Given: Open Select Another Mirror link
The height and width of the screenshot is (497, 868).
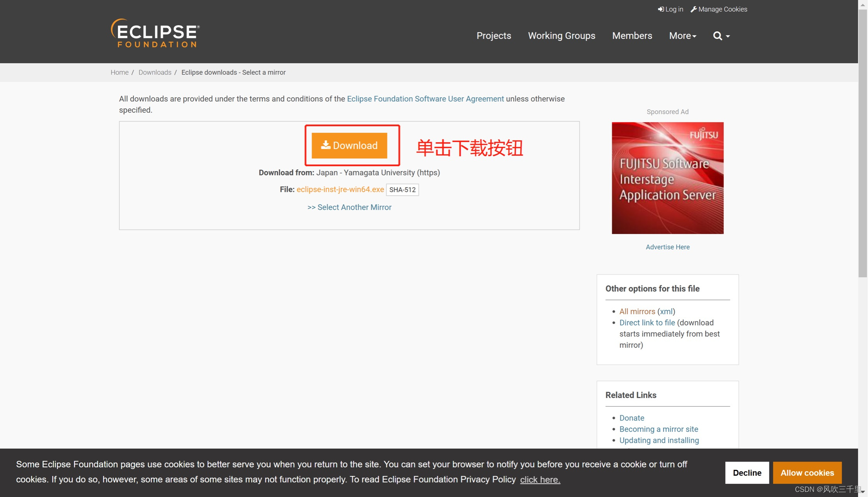Looking at the screenshot, I should click(349, 207).
